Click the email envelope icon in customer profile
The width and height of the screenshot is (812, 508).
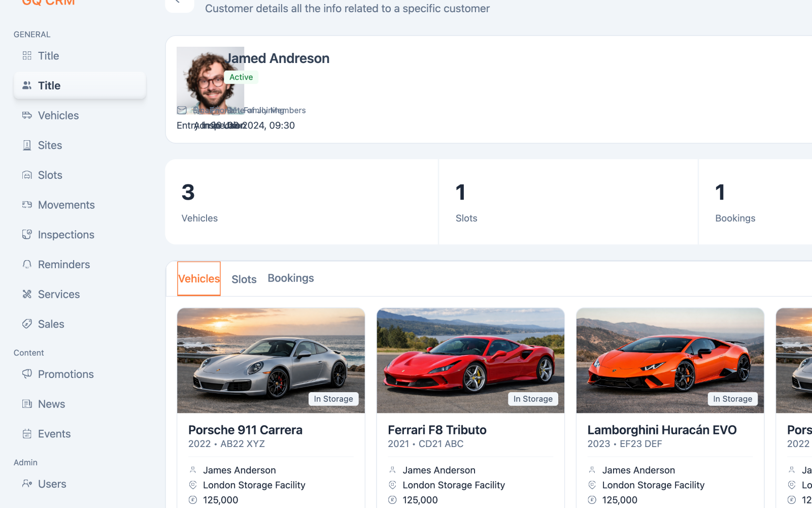[182, 110]
